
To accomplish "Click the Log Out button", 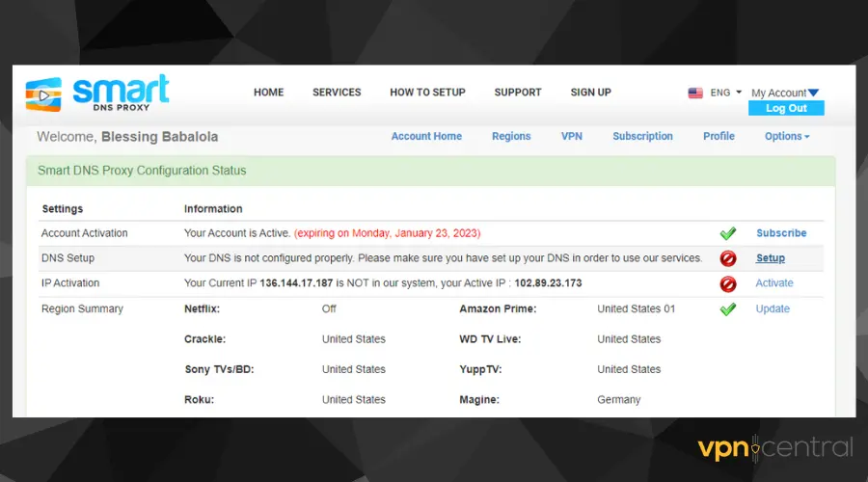I will (786, 109).
